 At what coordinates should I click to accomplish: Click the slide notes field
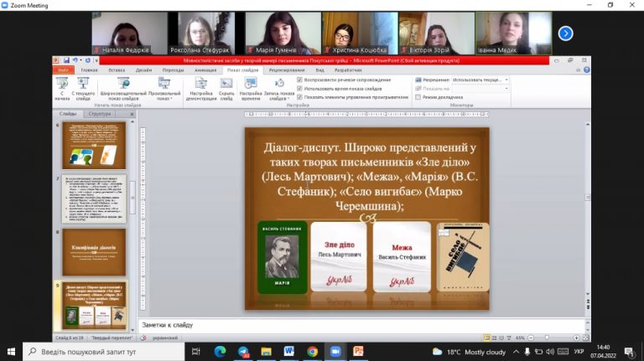pos(361,325)
